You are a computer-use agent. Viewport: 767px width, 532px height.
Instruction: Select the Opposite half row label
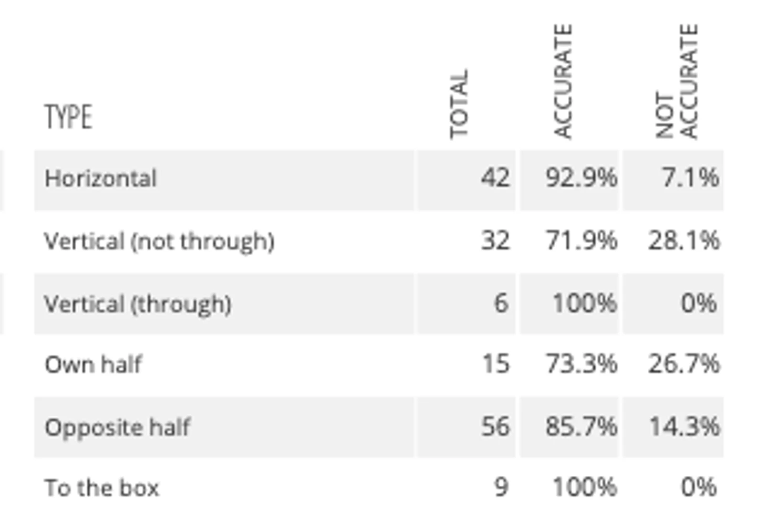(x=117, y=427)
